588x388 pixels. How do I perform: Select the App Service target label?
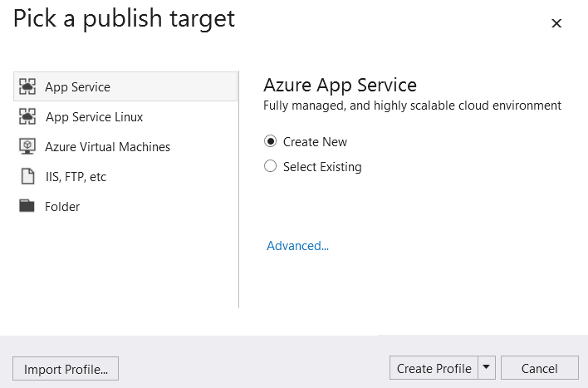tap(77, 87)
